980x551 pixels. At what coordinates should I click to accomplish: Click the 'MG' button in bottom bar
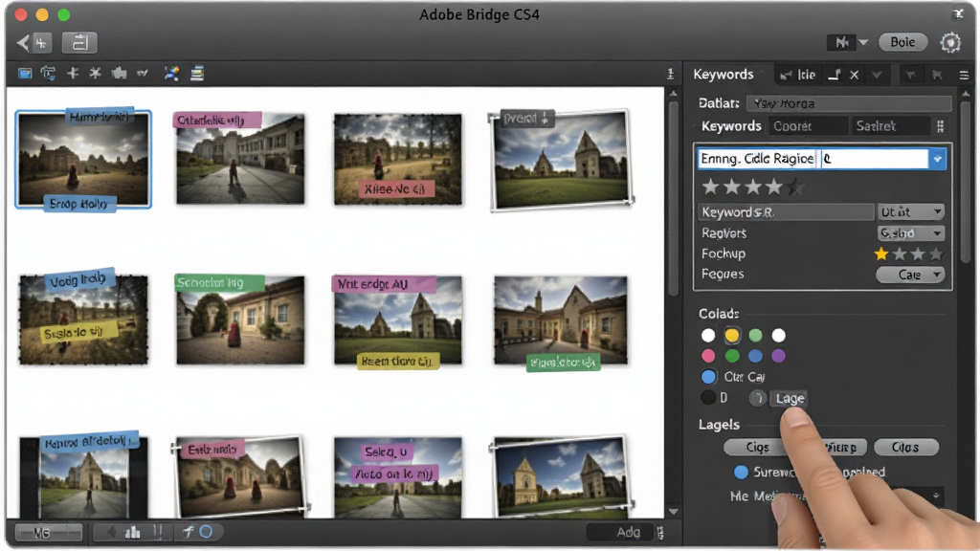48,532
